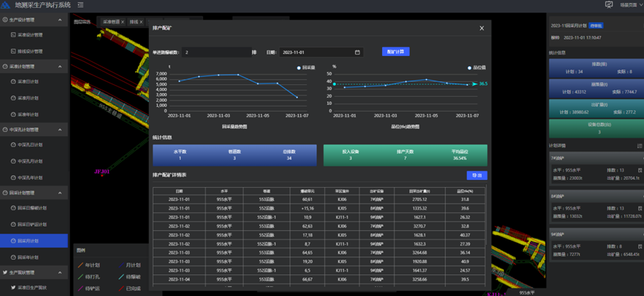The image size is (644, 296).
Task: Click the KJ11-1 cell for 2023-11-01
Action: pos(342,217)
